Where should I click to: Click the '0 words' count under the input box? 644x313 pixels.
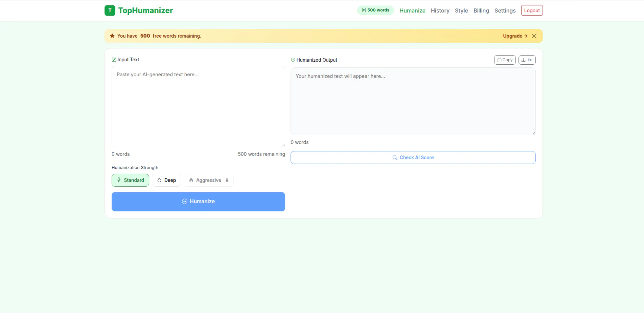click(121, 154)
